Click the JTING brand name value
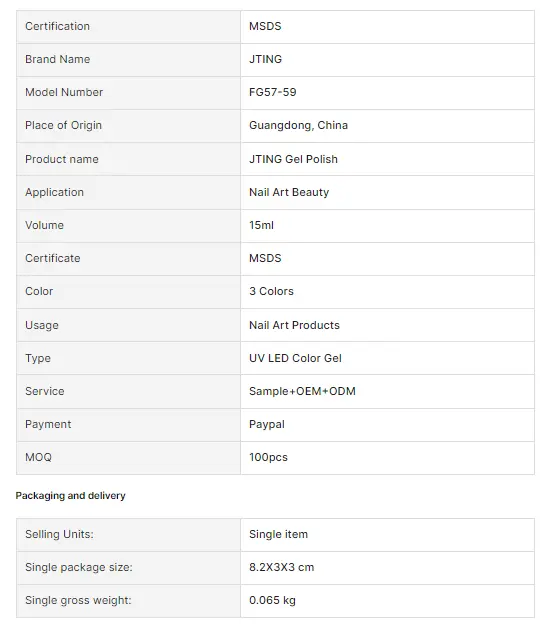557x629 pixels. tap(265, 59)
